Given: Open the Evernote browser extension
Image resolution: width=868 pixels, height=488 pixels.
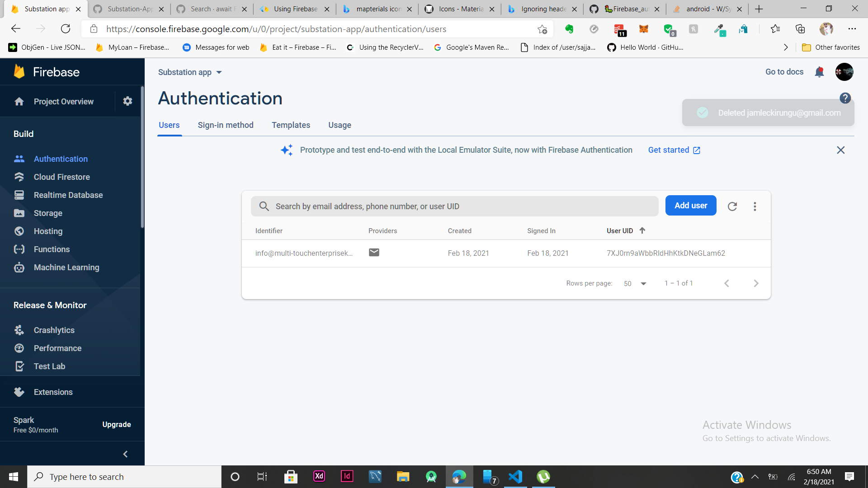Looking at the screenshot, I should 569,29.
